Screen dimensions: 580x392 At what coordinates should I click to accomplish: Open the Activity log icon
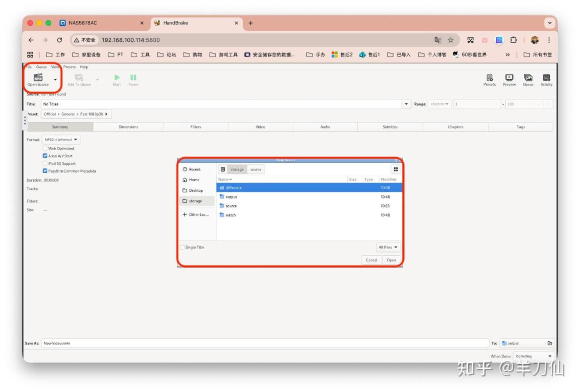coord(546,78)
